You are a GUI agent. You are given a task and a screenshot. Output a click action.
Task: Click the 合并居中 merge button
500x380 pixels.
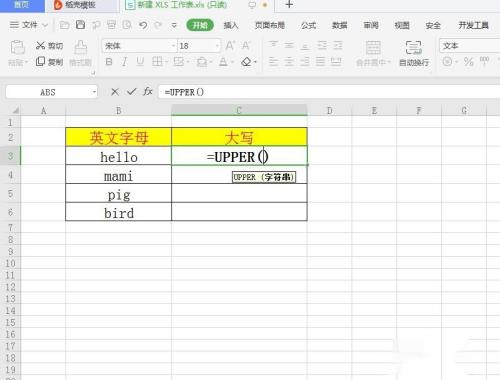(x=373, y=53)
